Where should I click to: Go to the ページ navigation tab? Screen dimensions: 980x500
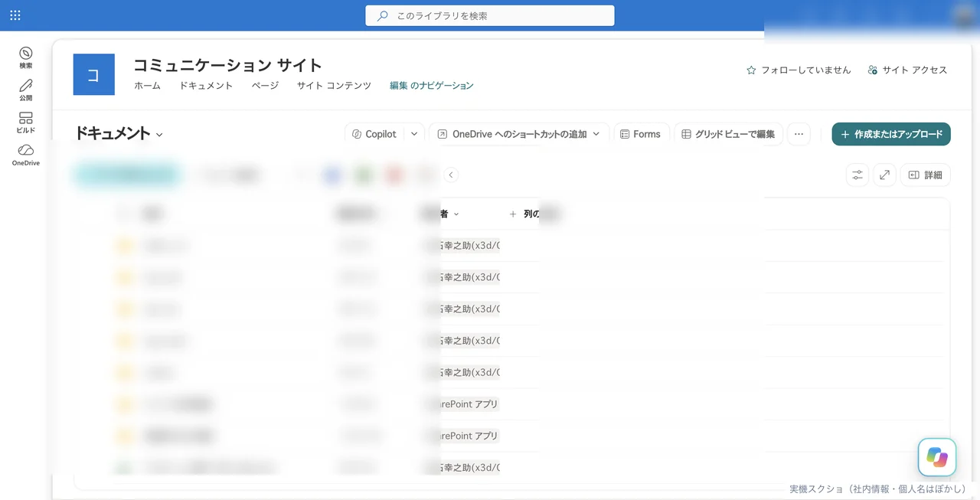(x=265, y=86)
